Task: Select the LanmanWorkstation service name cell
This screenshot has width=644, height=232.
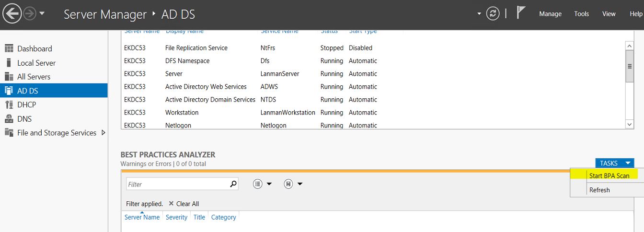Action: pos(288,113)
